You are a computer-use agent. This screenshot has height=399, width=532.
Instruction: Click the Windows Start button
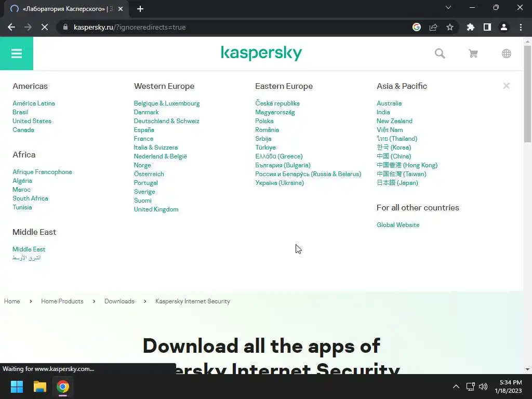[17, 387]
